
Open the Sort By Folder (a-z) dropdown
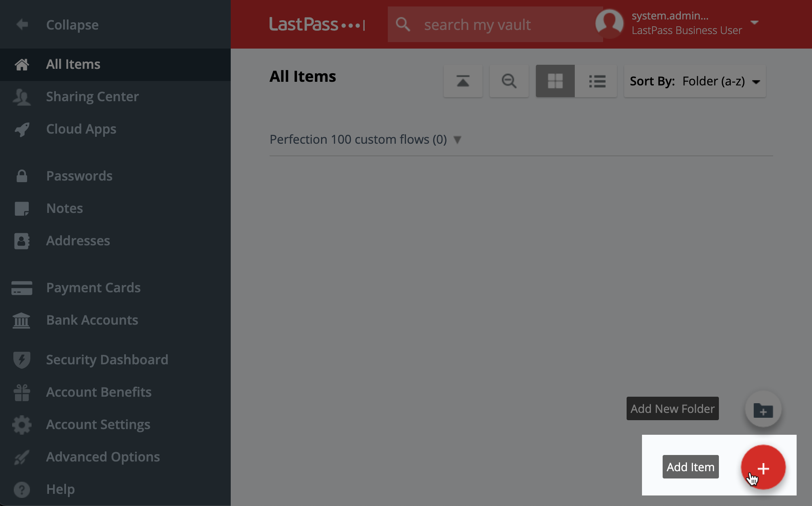pos(695,81)
